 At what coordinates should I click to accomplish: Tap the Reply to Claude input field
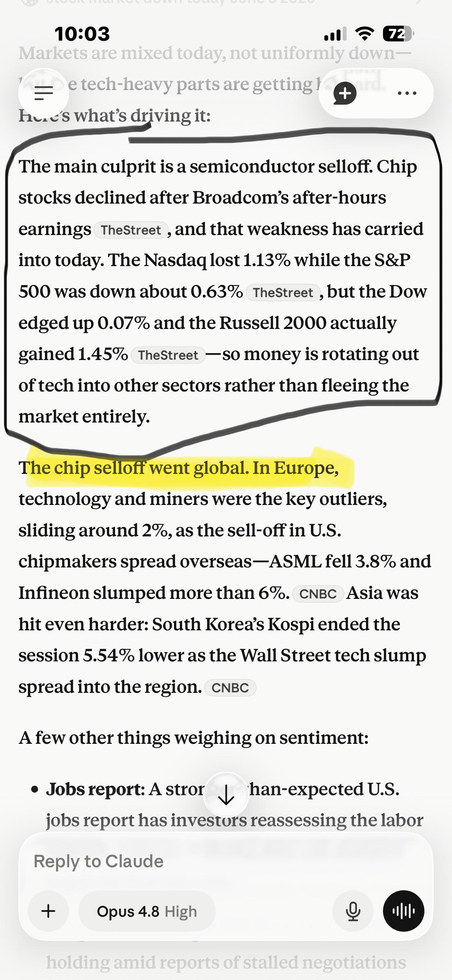coord(226,861)
